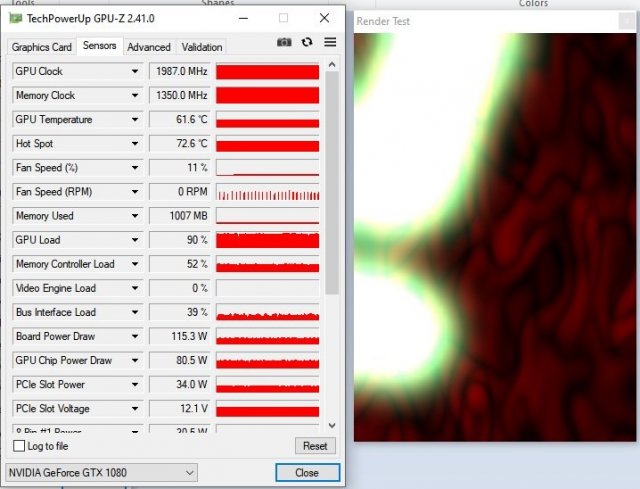Click the Close button at bottom

[x=307, y=473]
